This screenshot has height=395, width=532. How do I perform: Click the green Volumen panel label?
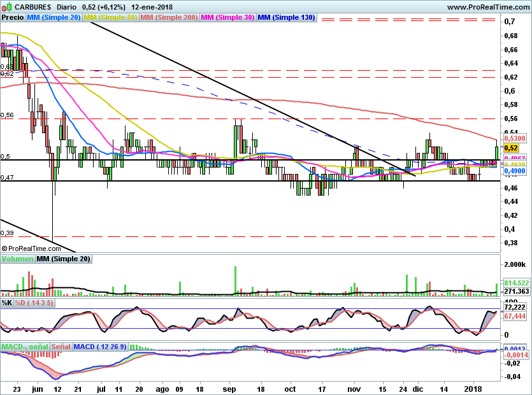(x=17, y=259)
